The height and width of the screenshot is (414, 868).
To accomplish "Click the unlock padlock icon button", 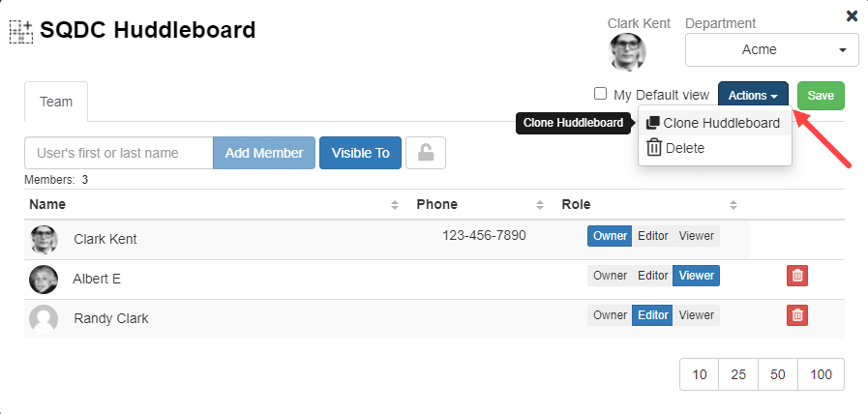I will coord(425,153).
